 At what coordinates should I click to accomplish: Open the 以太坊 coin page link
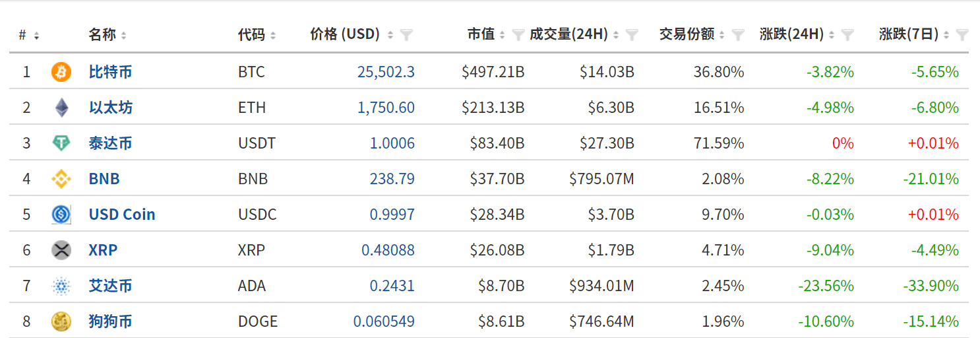pos(110,108)
